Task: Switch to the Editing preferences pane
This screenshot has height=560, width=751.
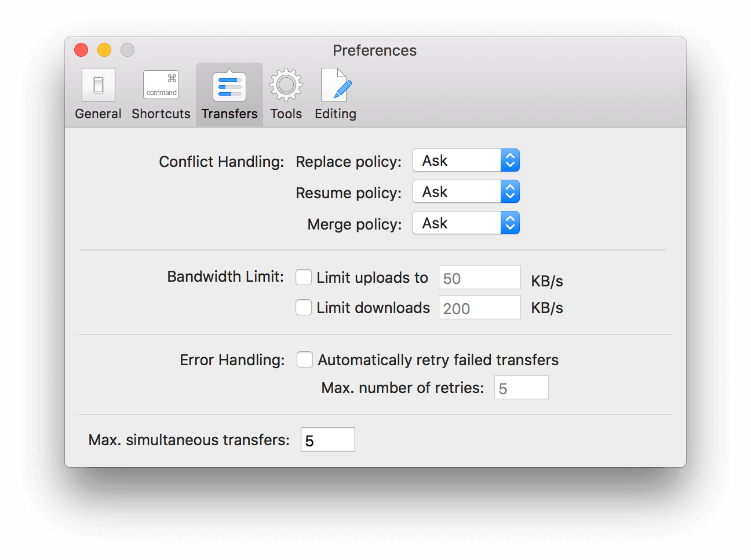Action: coord(336,94)
